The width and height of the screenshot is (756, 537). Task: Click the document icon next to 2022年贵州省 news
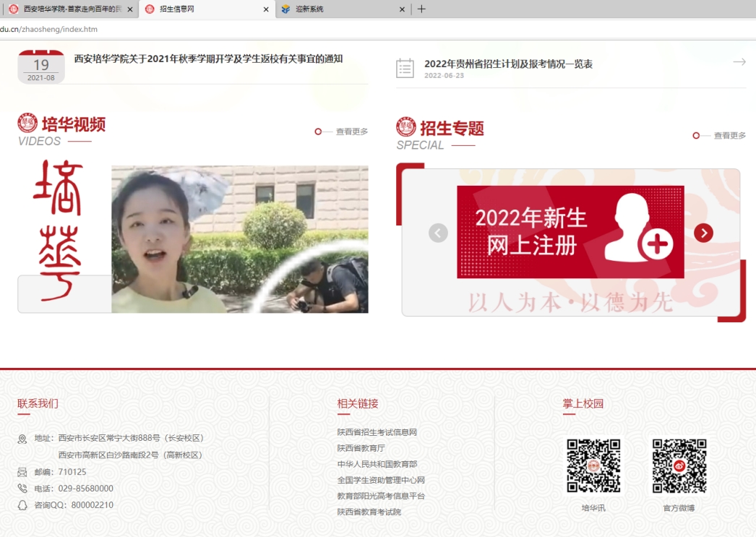click(x=405, y=69)
